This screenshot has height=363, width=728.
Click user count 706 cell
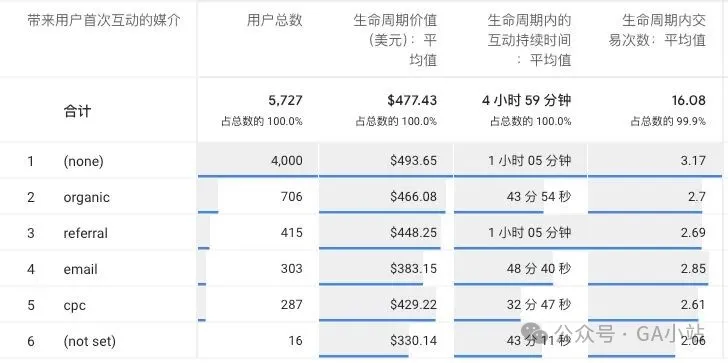[x=291, y=197]
